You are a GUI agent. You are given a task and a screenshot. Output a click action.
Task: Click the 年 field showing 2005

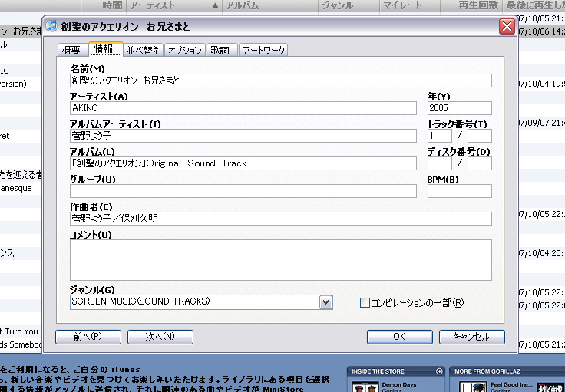coord(459,108)
